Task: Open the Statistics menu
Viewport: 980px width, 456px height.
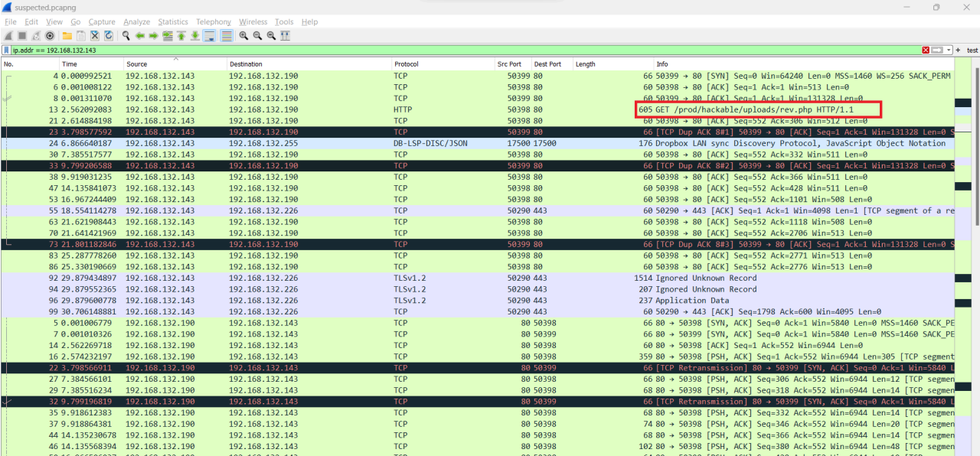Action: point(173,22)
